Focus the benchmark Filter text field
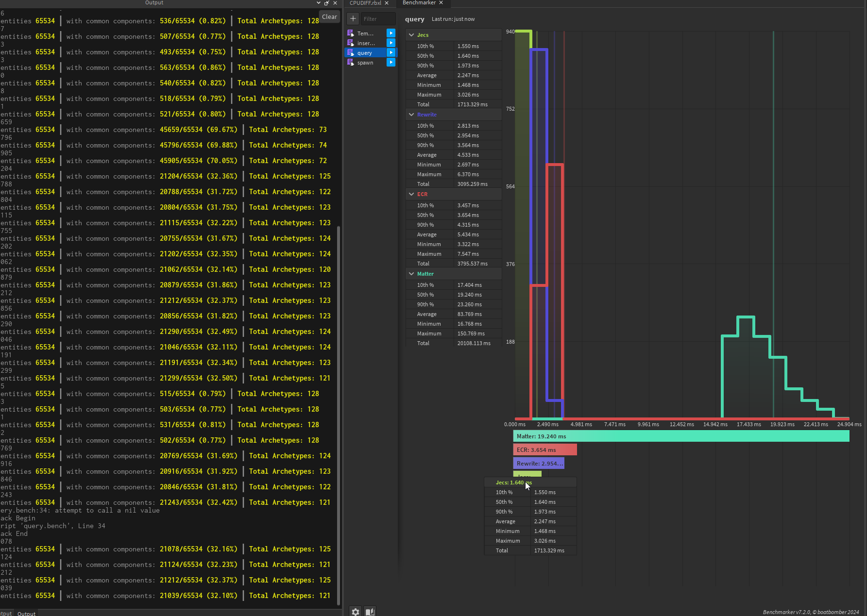Viewport: 867px width, 616px height. [378, 19]
